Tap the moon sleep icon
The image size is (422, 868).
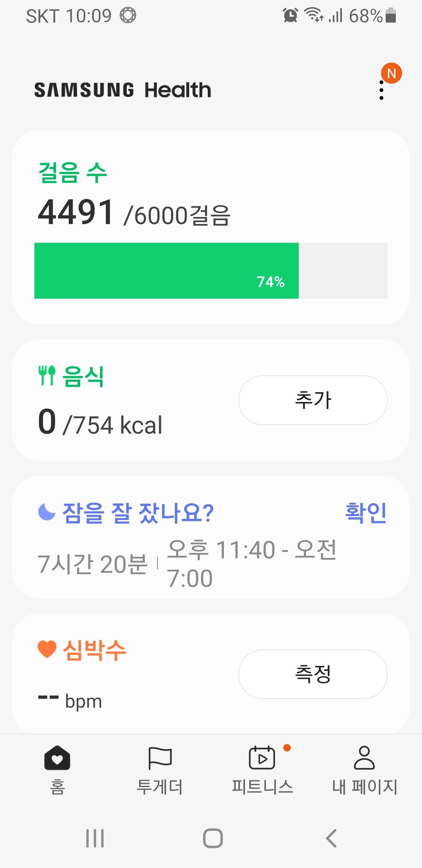pyautogui.click(x=47, y=512)
